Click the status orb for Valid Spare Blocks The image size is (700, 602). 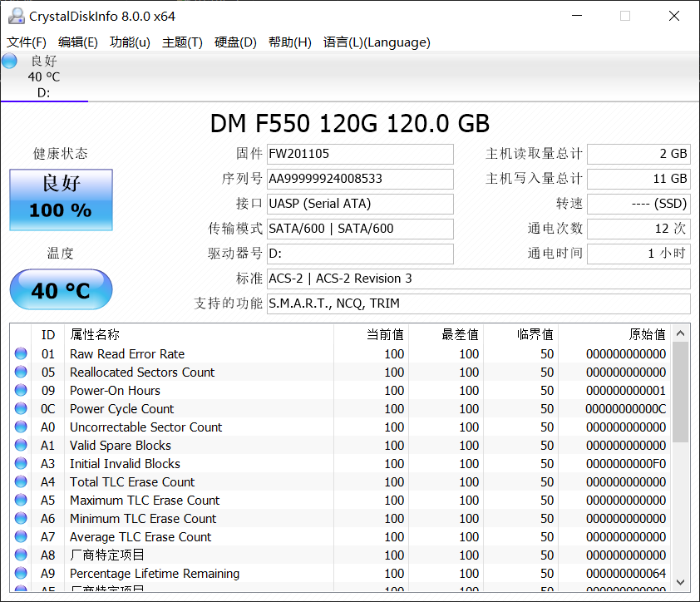click(x=21, y=445)
